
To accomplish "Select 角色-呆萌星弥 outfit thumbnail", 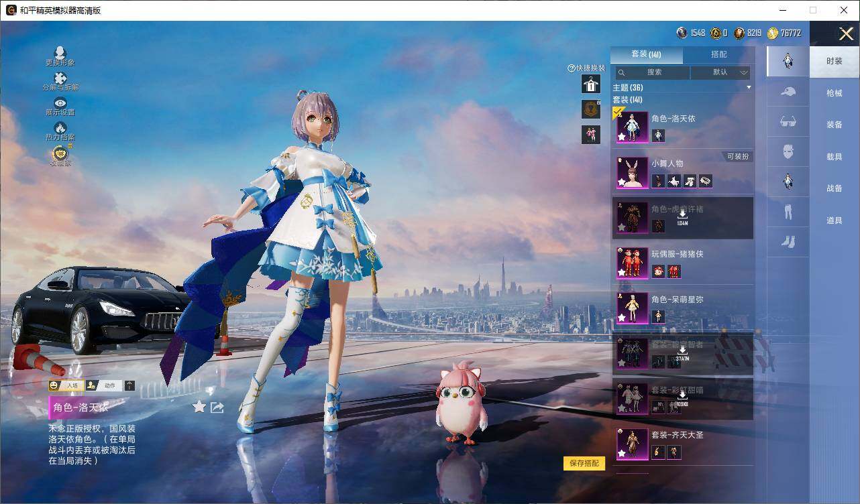I will [x=633, y=308].
